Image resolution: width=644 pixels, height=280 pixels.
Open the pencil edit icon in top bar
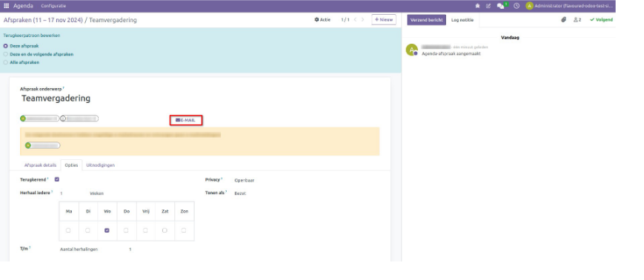pyautogui.click(x=488, y=6)
